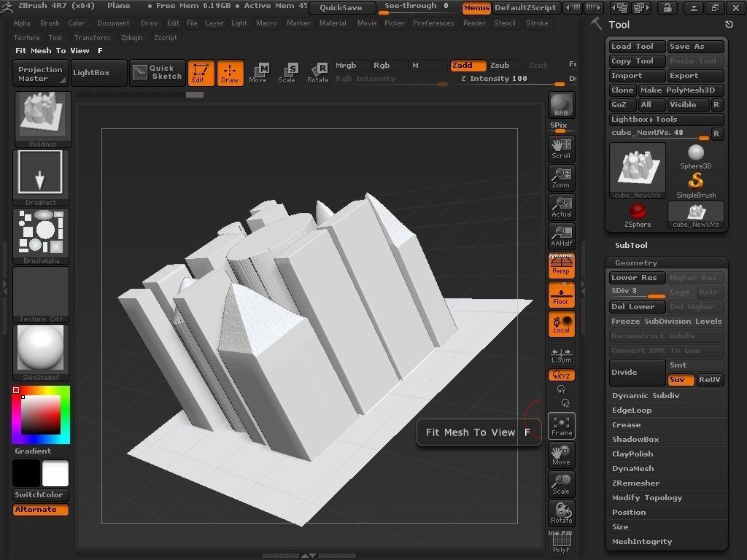Click the Scroll canvas icon

(x=561, y=149)
